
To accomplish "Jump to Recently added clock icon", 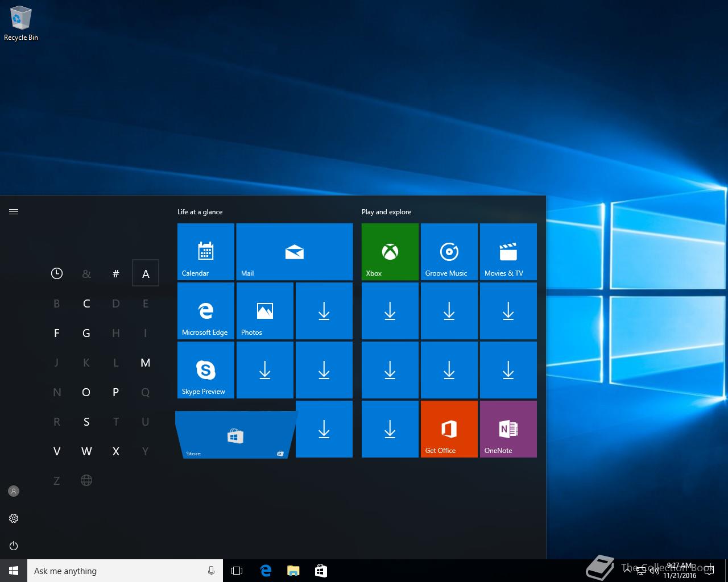I will point(57,273).
